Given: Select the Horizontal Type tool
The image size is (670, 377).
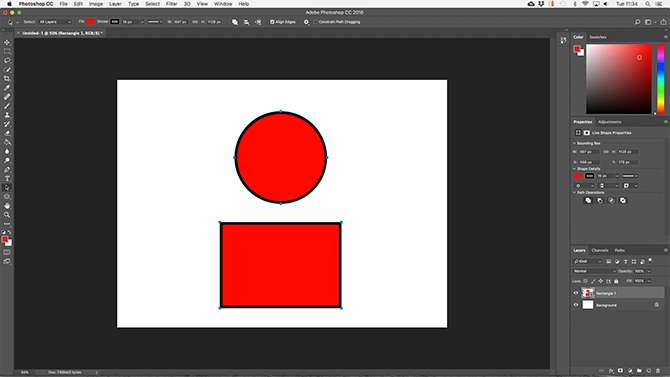Looking at the screenshot, I should pyautogui.click(x=7, y=179).
